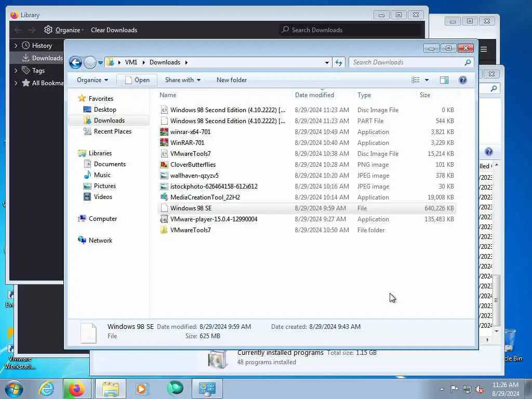The width and height of the screenshot is (532, 399).
Task: Select the Windows 98 Second Edition PART File
Action: (307, 121)
